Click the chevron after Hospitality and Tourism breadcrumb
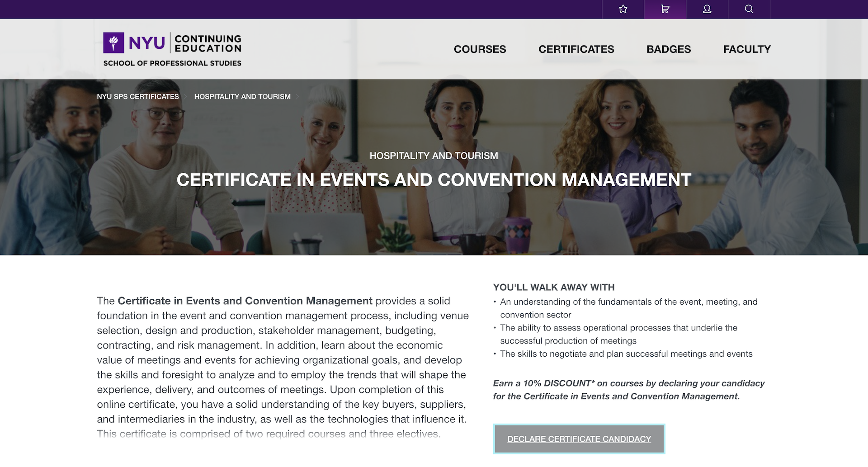 (297, 97)
